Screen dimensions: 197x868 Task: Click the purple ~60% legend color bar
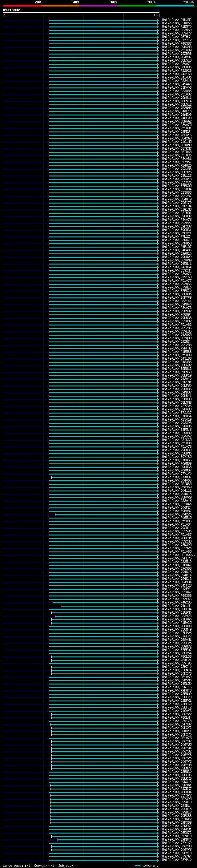click(x=98, y=6)
